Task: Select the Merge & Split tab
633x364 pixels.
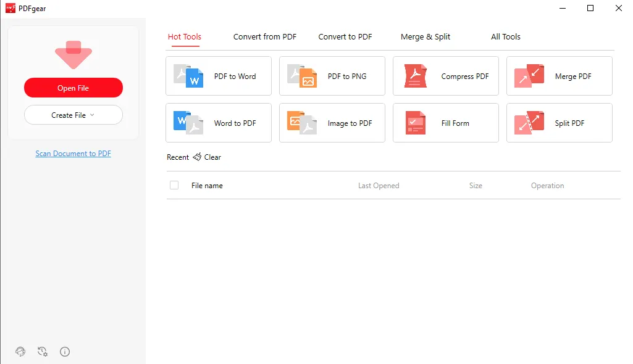Action: click(425, 36)
